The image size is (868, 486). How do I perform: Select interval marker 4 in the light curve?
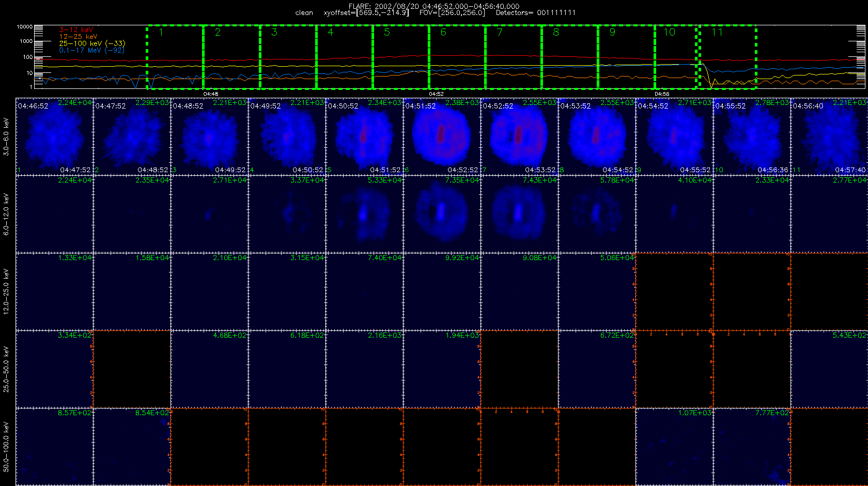click(x=330, y=32)
